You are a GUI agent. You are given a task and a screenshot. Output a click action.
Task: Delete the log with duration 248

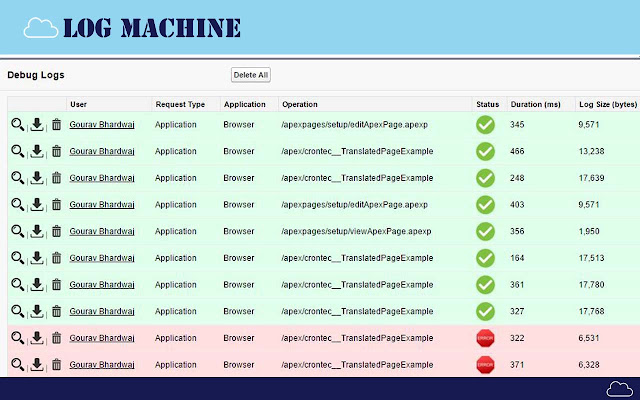tap(56, 178)
